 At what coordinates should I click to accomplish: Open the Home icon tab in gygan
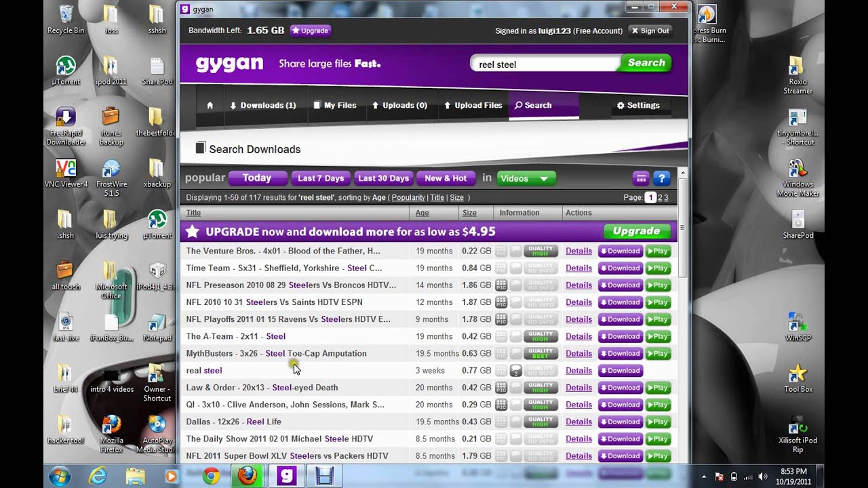210,106
